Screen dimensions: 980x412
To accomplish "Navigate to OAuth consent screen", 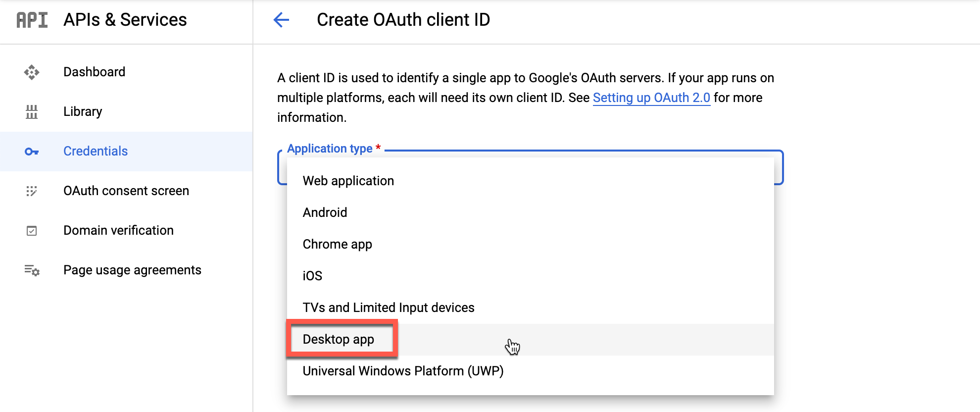I will click(x=126, y=191).
